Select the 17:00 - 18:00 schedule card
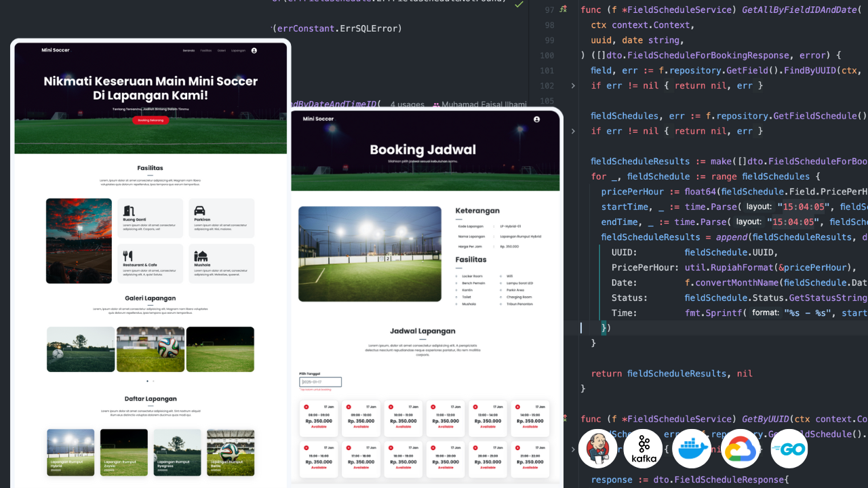Viewport: 868px width, 488px height. pos(361,459)
